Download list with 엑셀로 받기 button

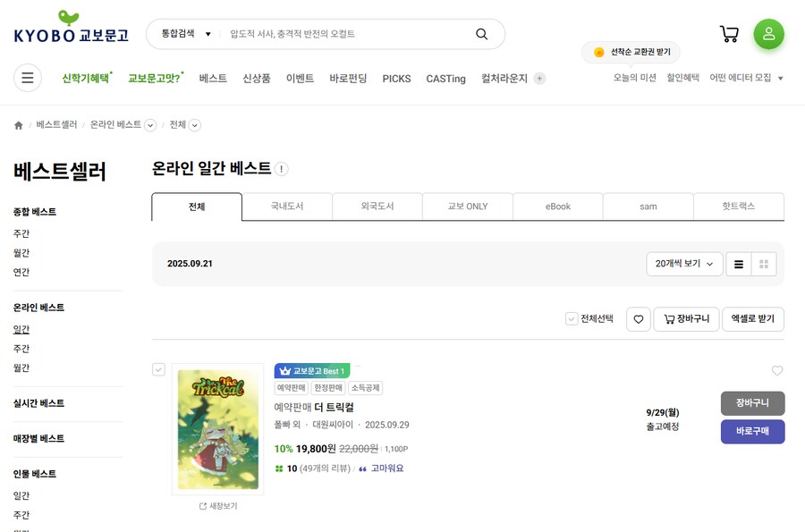tap(752, 319)
